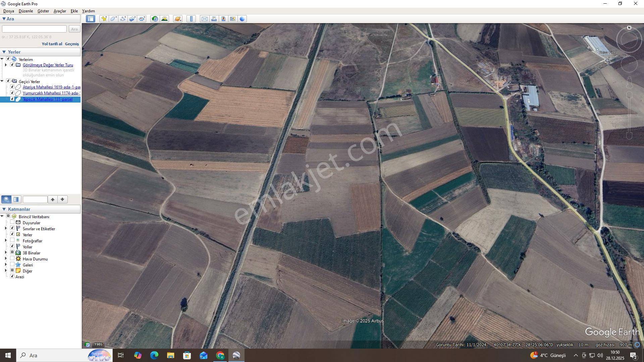Uncheck Tepecik Mahallesi 131-parsel checkbox
The image size is (644, 362).
point(12,99)
